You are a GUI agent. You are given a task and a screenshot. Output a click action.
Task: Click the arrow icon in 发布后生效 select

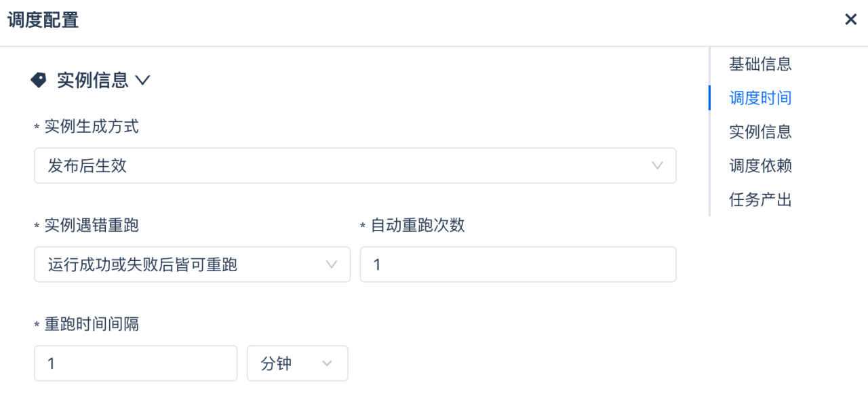click(656, 165)
